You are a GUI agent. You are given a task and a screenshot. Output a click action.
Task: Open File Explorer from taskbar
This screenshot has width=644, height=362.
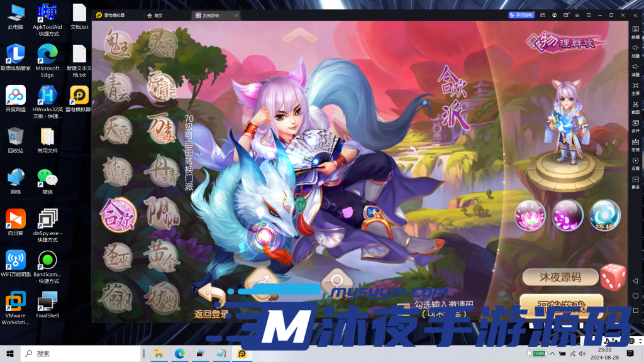click(x=158, y=353)
